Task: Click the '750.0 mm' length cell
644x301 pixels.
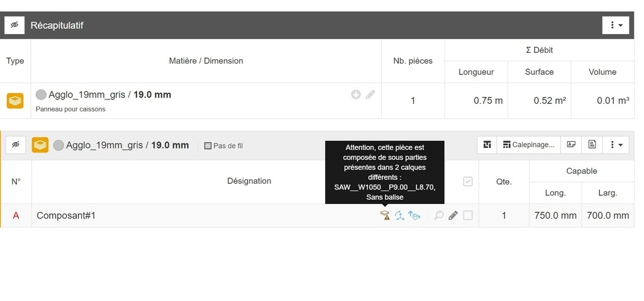Action: (x=555, y=215)
